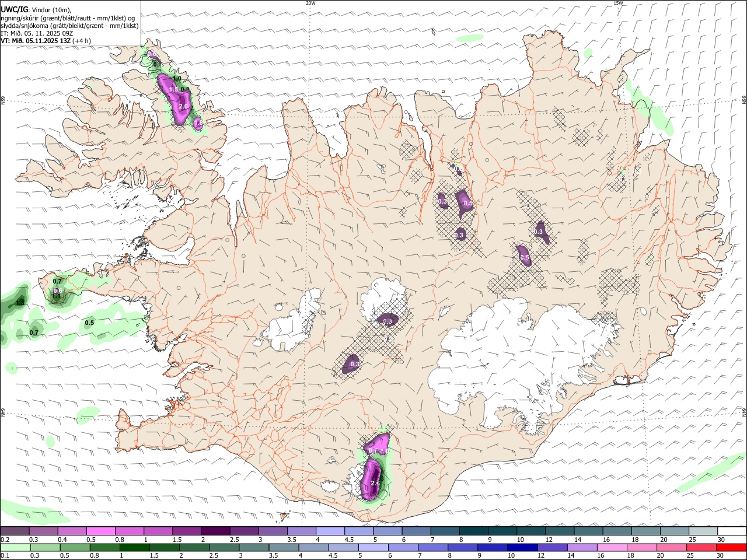Viewport: 747px width, 560px height.
Task: Click the '1.0' value in northern Westfjords
Action: 177,78
